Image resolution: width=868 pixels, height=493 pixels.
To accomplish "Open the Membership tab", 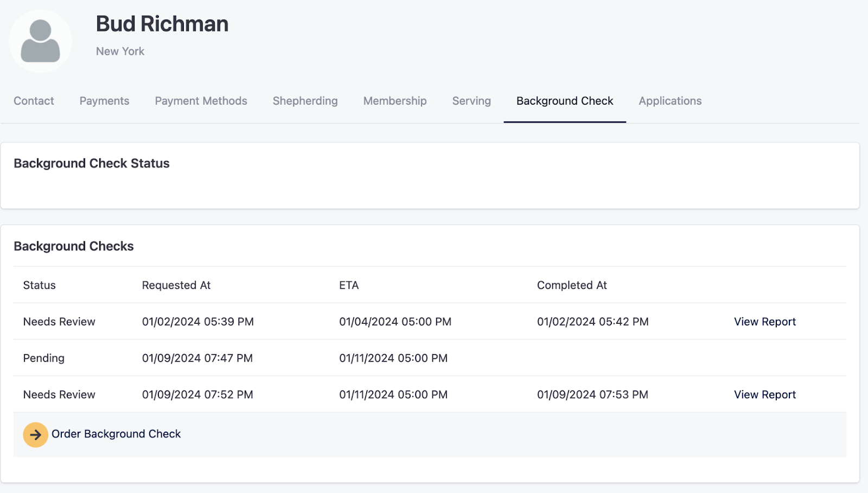I will tap(395, 101).
